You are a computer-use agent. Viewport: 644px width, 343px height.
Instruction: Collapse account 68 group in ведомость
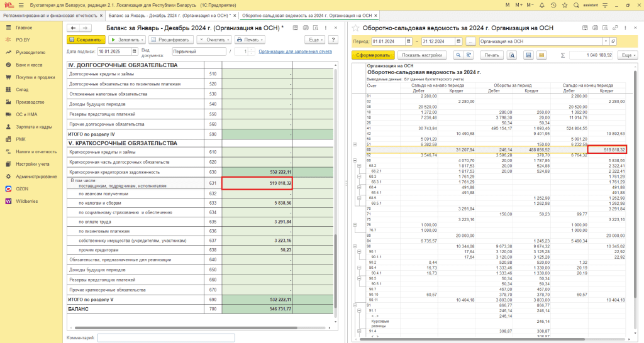point(355,160)
